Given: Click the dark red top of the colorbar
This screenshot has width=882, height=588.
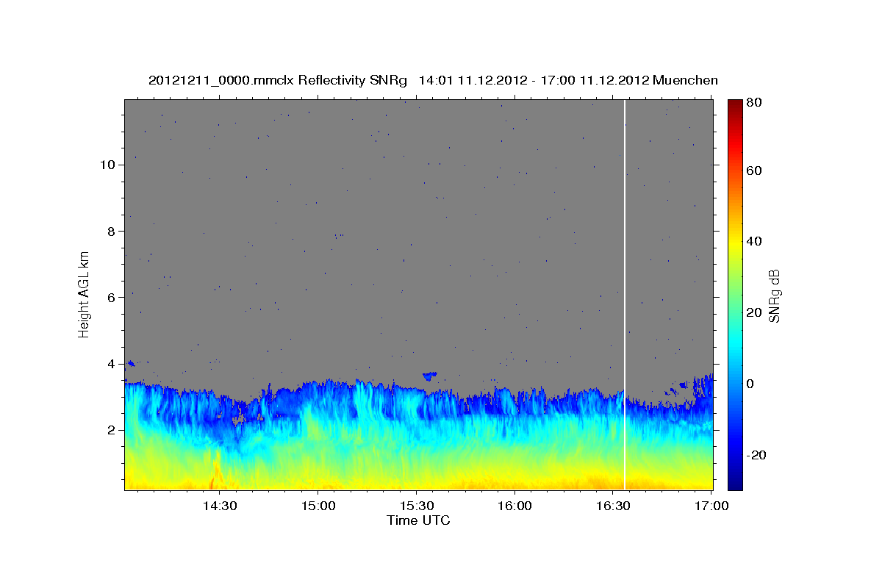Looking at the screenshot, I should (735, 105).
